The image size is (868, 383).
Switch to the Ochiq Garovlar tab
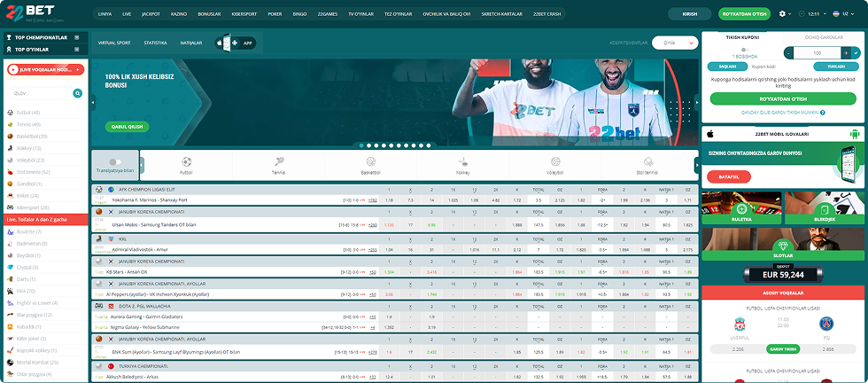tap(825, 38)
